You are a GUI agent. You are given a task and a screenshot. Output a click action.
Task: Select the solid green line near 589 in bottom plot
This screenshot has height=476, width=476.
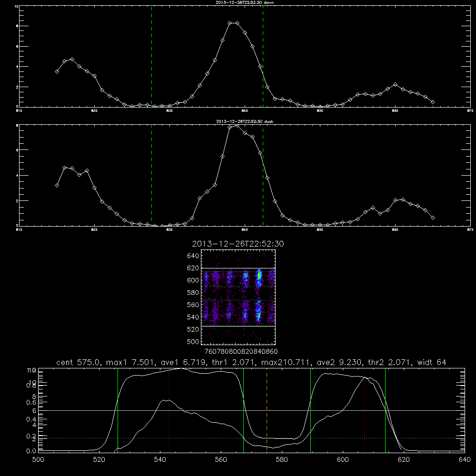click(x=310, y=410)
